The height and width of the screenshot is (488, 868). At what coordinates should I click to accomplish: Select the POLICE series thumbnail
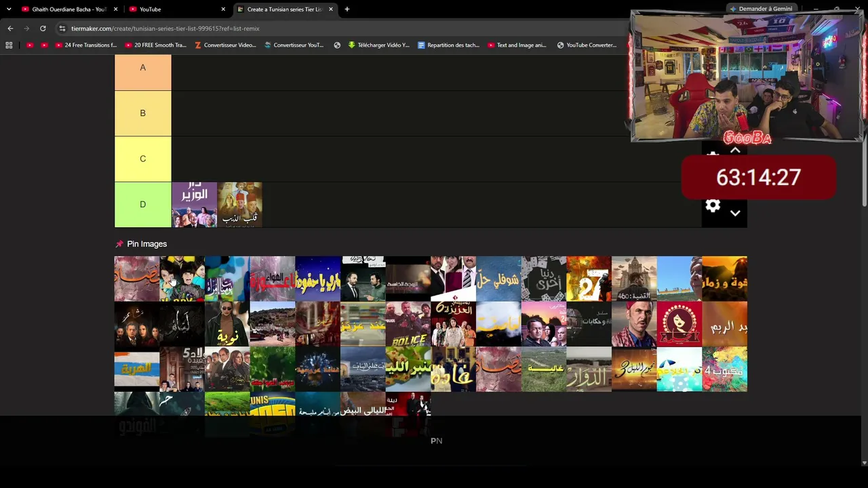[408, 324]
